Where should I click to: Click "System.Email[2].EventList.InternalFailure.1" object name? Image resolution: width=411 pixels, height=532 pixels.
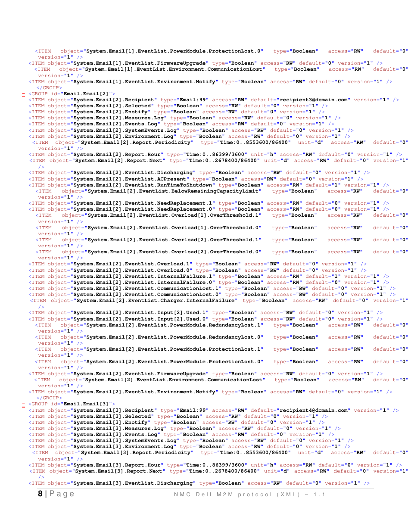tap(143, 277)
